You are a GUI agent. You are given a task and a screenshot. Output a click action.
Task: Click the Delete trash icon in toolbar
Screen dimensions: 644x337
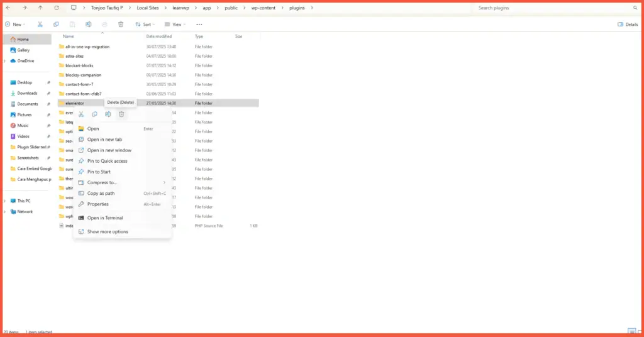(x=121, y=25)
